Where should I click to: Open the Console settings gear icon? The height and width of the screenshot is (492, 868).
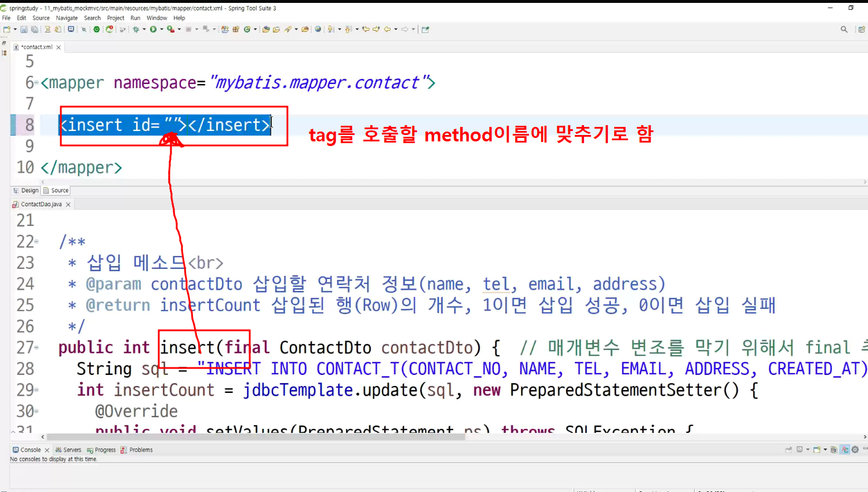(855, 449)
